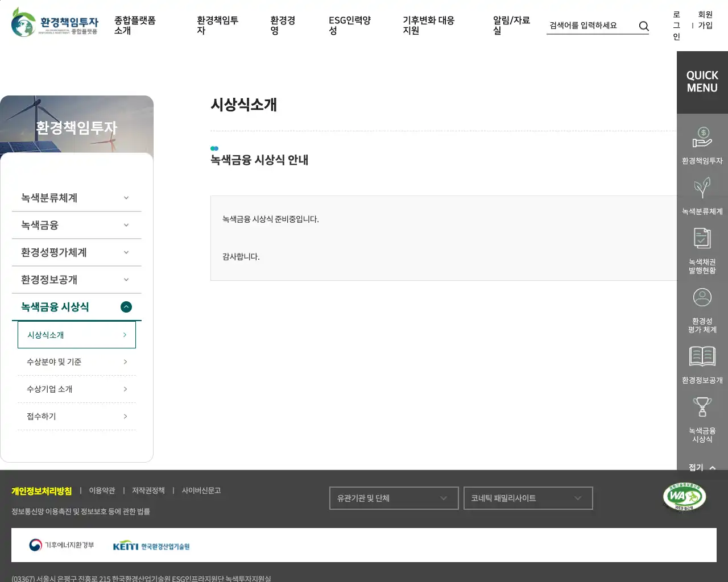Collapse the 녹색금융 시상식 sidebar section
This screenshot has height=582, width=728.
[x=126, y=307]
